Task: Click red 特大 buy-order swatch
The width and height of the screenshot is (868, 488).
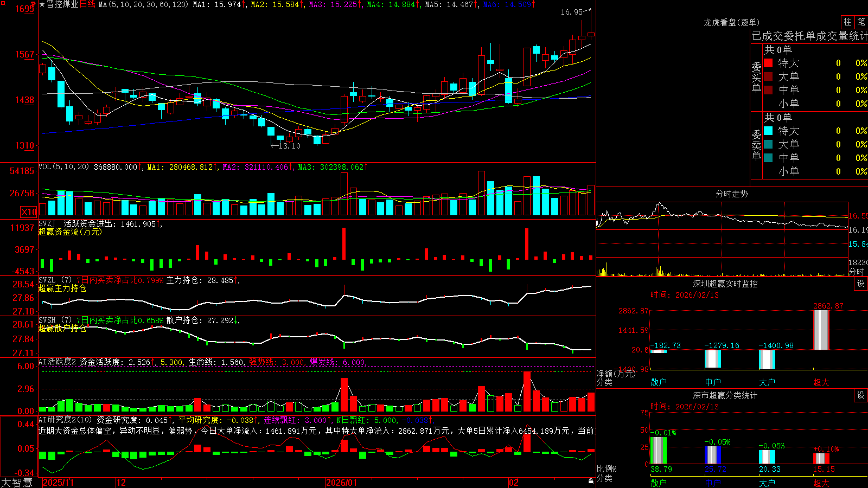Action: [768, 63]
